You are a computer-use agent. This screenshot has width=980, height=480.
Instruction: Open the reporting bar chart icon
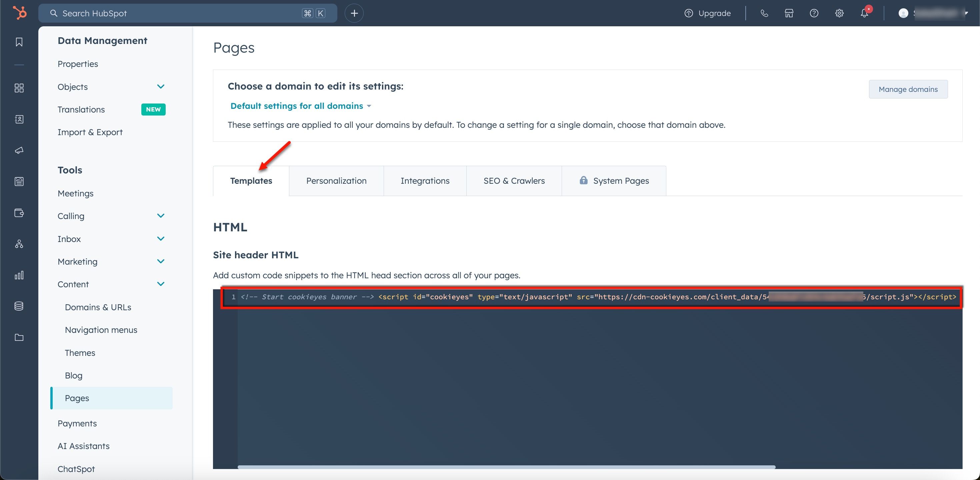click(x=19, y=275)
